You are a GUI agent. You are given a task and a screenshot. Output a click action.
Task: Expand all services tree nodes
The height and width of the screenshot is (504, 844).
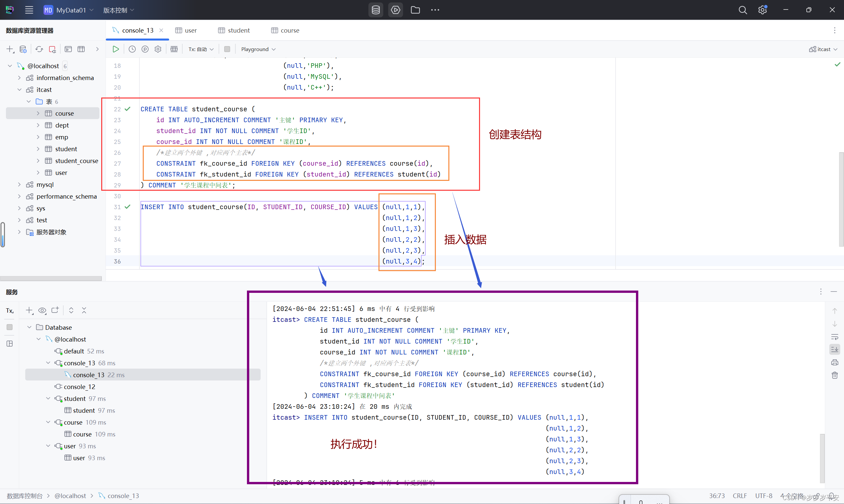tap(71, 310)
